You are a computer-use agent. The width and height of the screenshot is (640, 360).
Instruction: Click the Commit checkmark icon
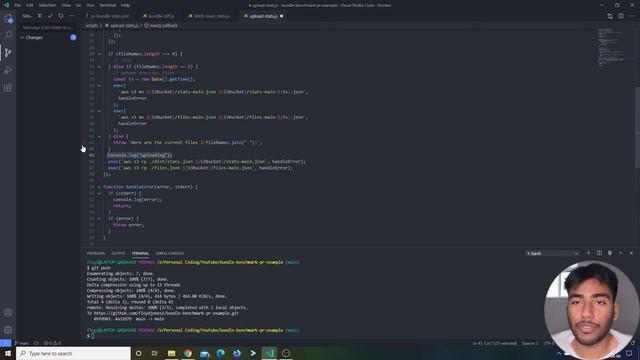tap(50, 16)
